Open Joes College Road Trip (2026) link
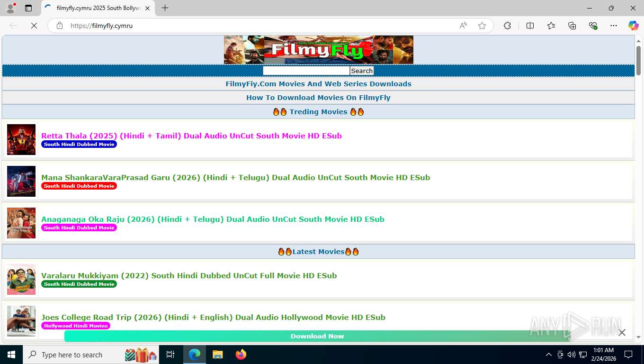Image resolution: width=644 pixels, height=364 pixels. 213,317
